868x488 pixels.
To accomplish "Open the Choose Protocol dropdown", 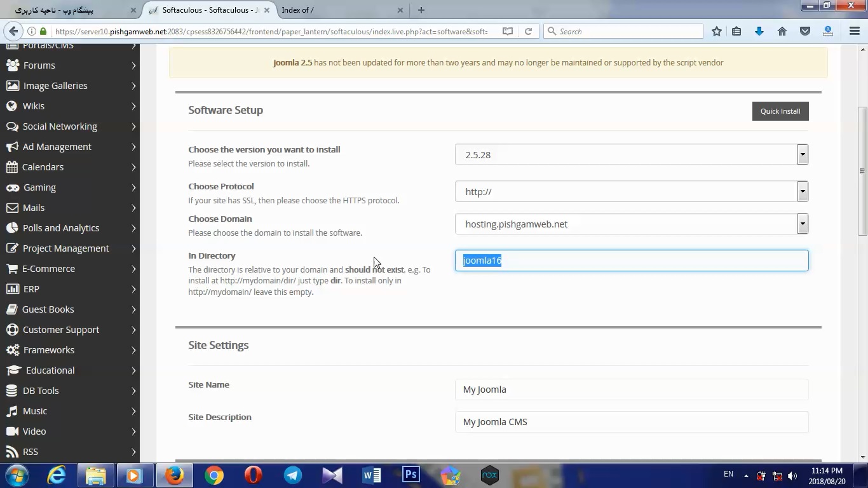I will tap(632, 191).
